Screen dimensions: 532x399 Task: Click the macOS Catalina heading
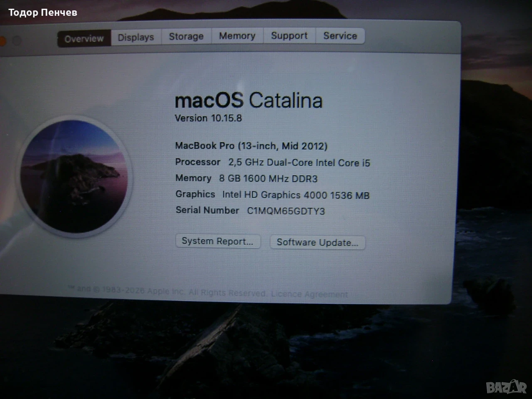pos(249,101)
